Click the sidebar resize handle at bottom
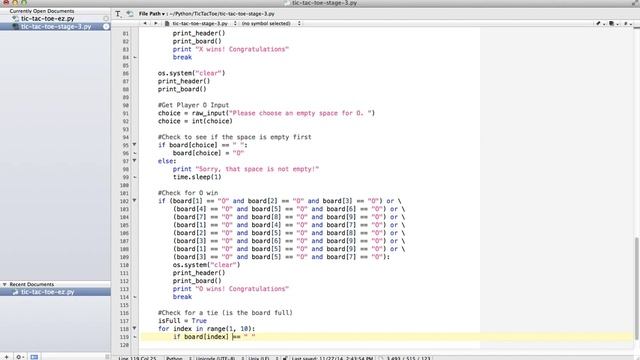Viewport: 640px width, 360px height. [107, 357]
